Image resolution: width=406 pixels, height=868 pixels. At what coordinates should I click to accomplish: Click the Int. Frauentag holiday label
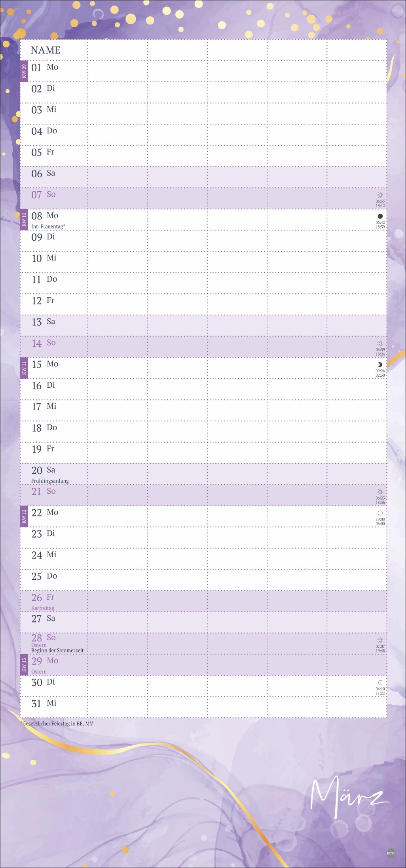tap(48, 226)
